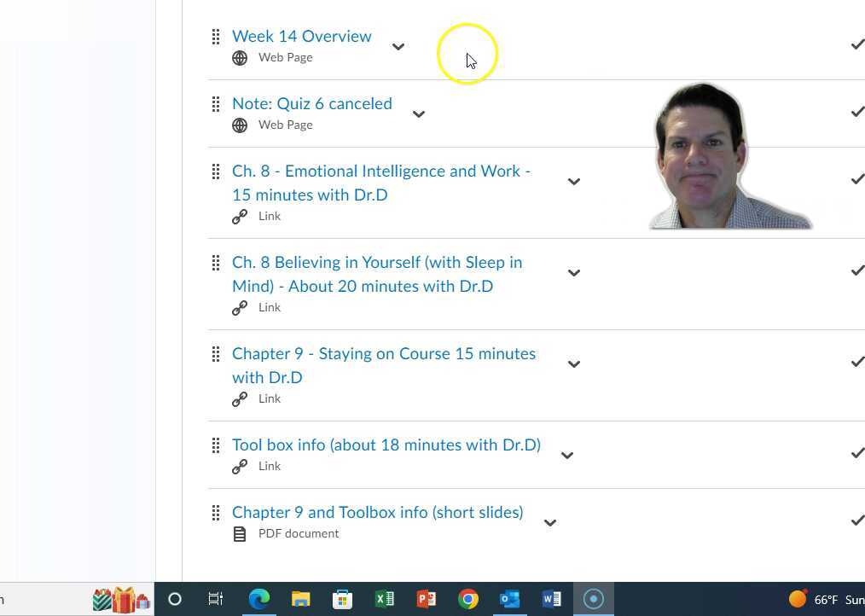This screenshot has width=865, height=616.
Task: Click the globe icon beside Week 14 Overview
Action: 240,57
